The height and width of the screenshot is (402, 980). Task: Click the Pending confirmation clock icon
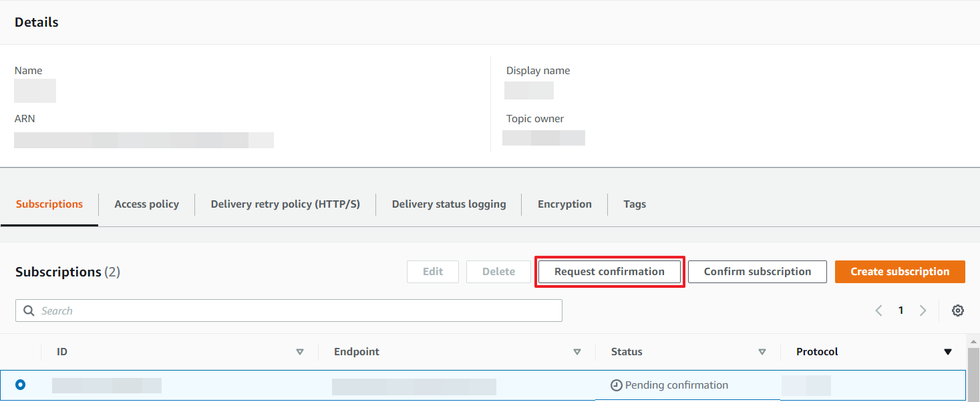[616, 385]
